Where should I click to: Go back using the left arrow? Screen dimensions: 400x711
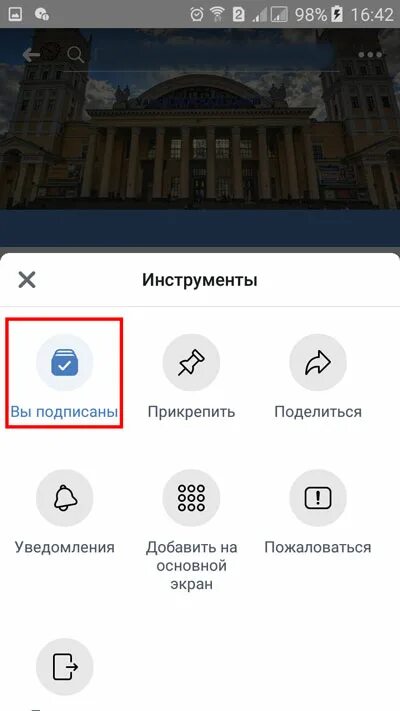tap(31, 55)
